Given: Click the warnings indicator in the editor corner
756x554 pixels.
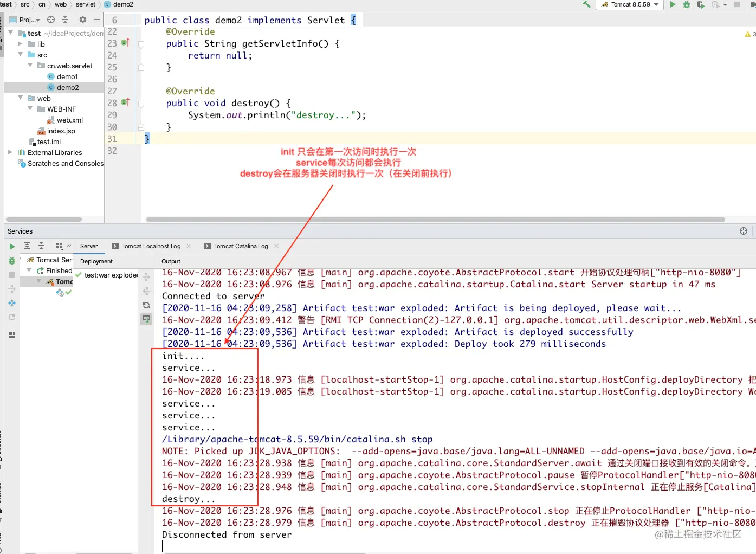Looking at the screenshot, I should (749, 34).
